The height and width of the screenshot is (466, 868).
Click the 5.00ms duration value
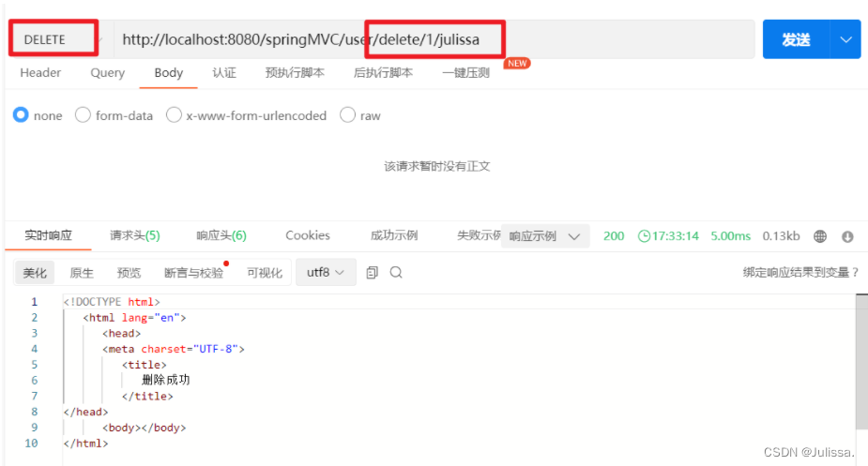point(731,236)
